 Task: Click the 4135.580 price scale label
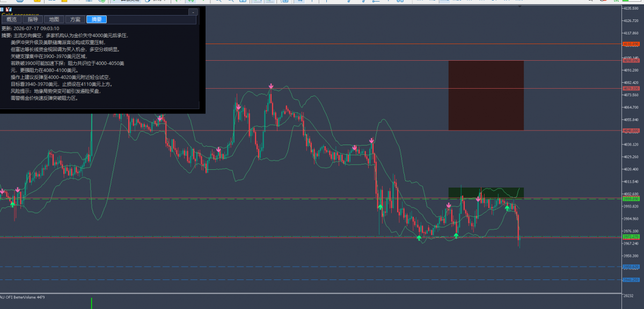pyautogui.click(x=631, y=9)
